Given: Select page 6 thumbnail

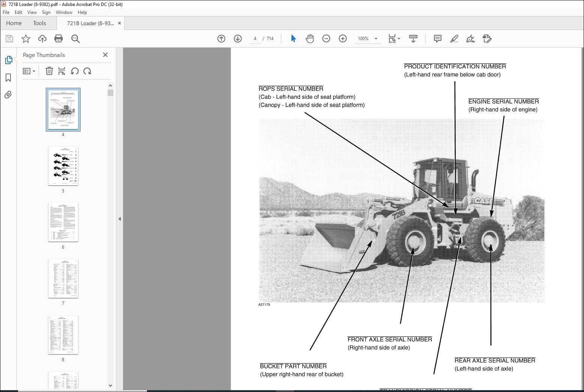Looking at the screenshot, I should [63, 222].
